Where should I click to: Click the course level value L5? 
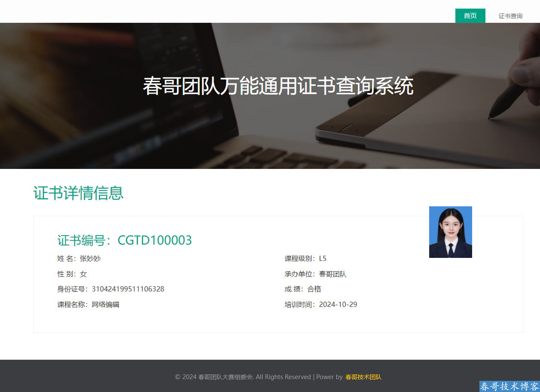coord(323,258)
